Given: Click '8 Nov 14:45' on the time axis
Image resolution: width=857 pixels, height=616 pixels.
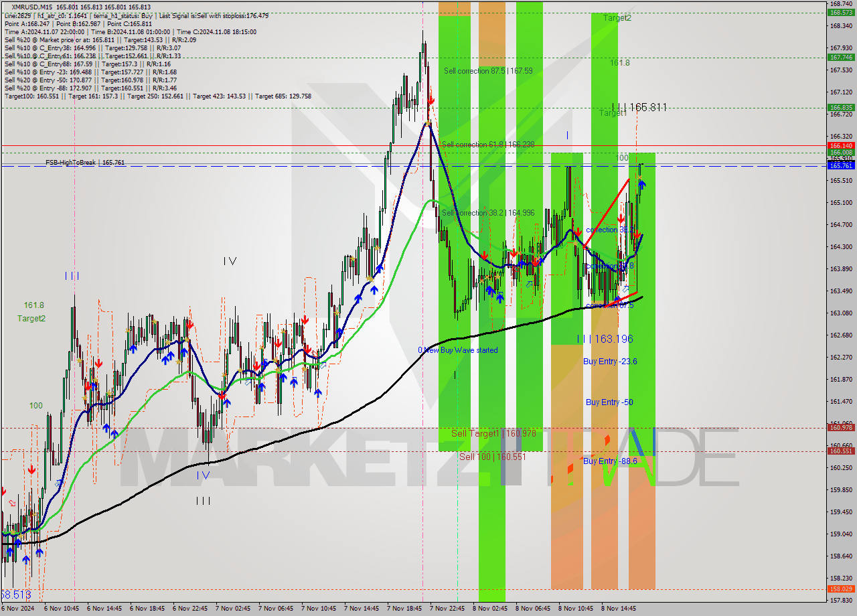Looking at the screenshot, I should (619, 609).
